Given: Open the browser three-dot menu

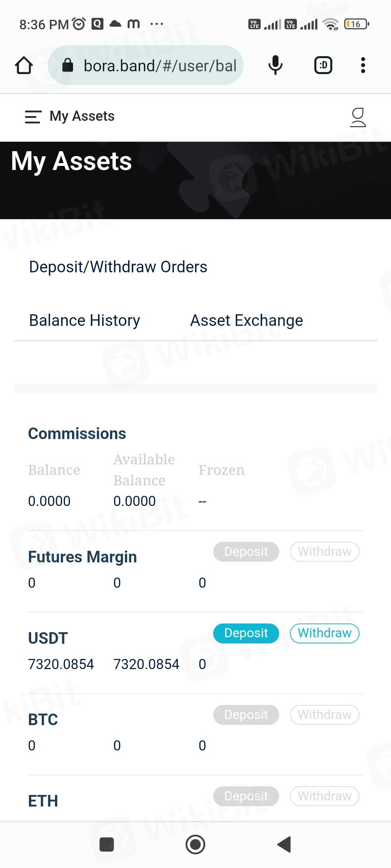Looking at the screenshot, I should click(x=363, y=65).
